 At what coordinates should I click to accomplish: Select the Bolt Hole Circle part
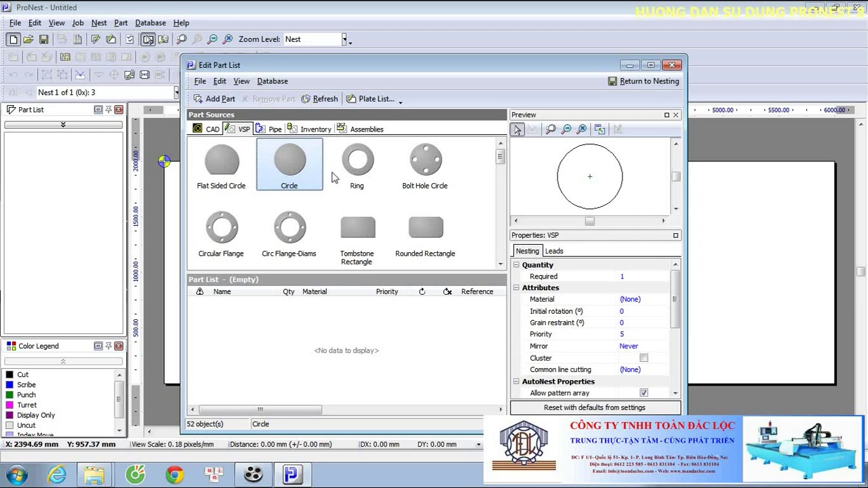click(425, 165)
